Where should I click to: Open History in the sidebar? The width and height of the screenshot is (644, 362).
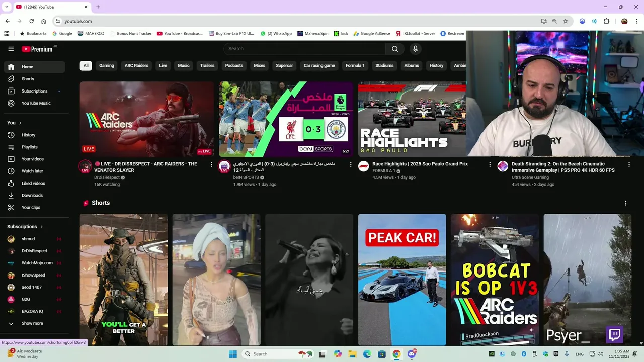[x=34, y=135]
